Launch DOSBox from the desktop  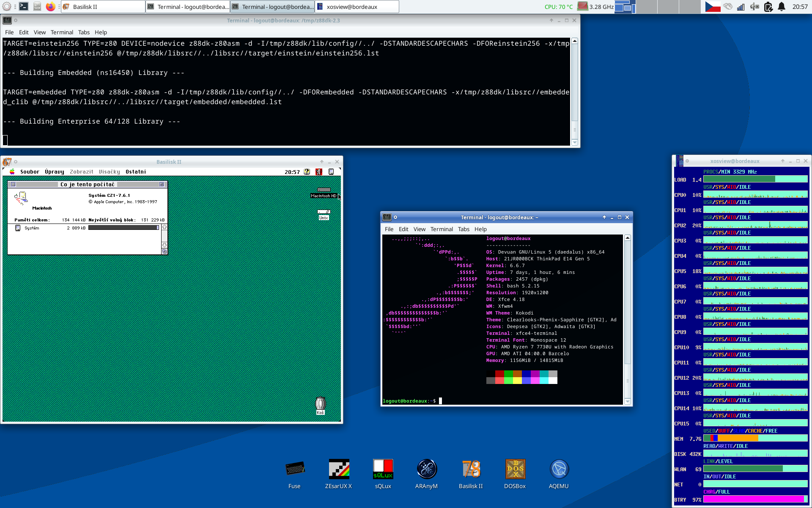(x=515, y=469)
